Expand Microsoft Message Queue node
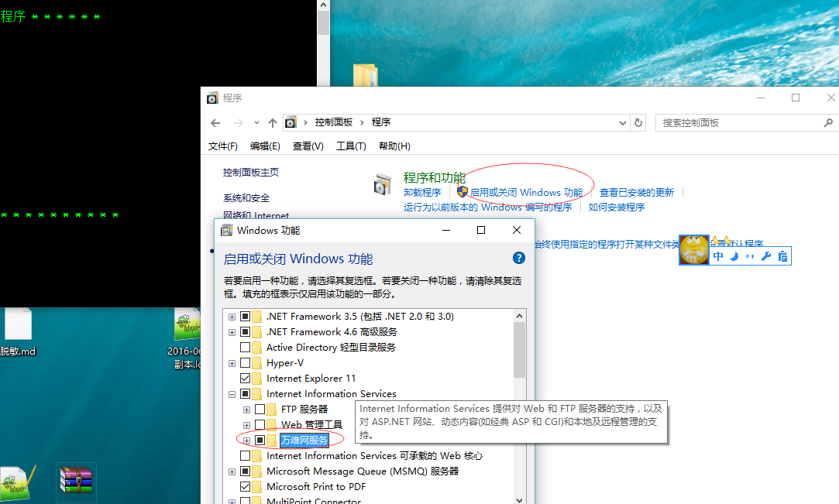 (232, 472)
